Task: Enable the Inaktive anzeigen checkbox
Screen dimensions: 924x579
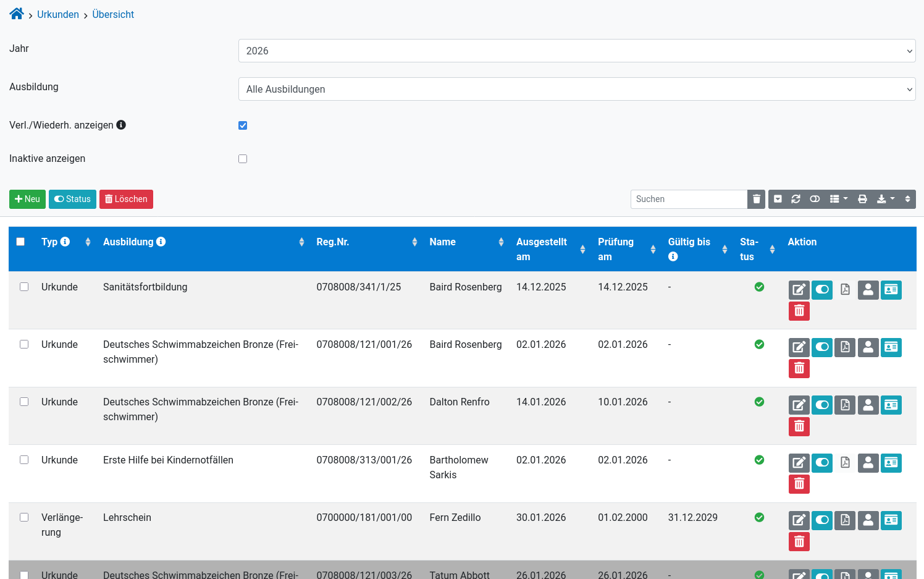Action: pos(243,159)
